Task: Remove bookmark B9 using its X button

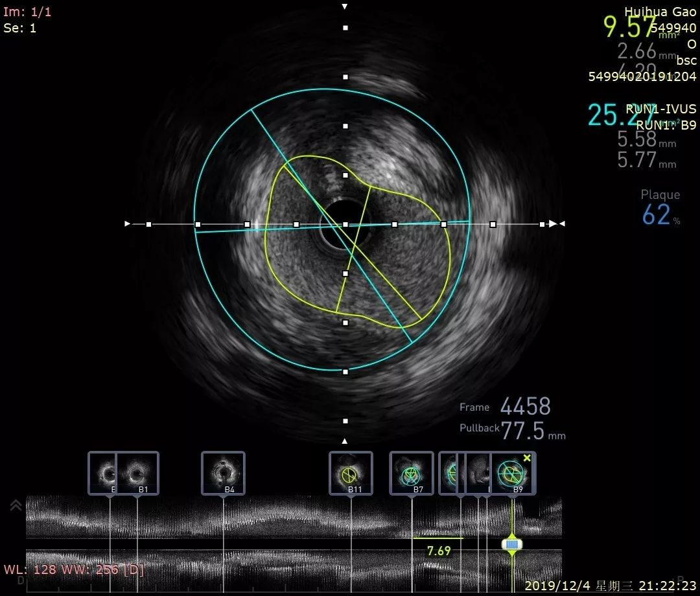Action: 527,457
